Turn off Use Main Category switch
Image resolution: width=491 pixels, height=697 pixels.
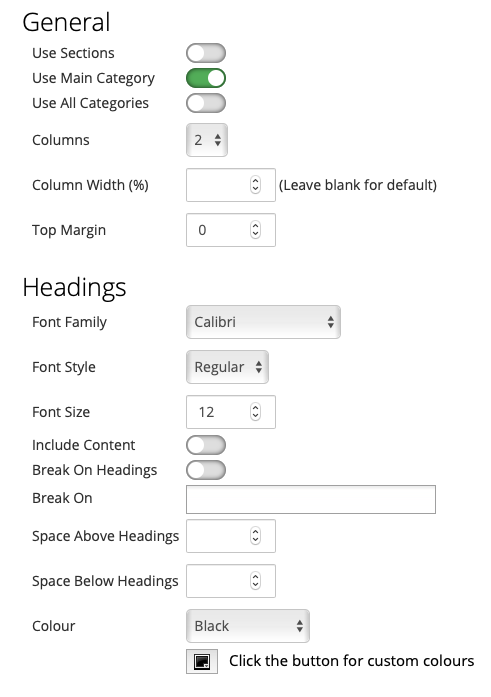pos(206,78)
